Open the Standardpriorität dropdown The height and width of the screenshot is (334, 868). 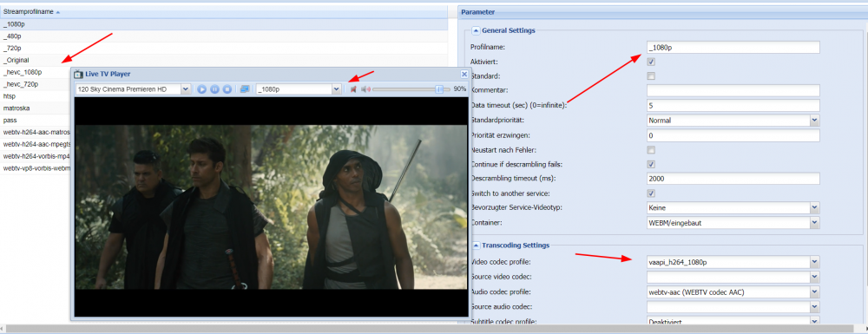tap(814, 120)
